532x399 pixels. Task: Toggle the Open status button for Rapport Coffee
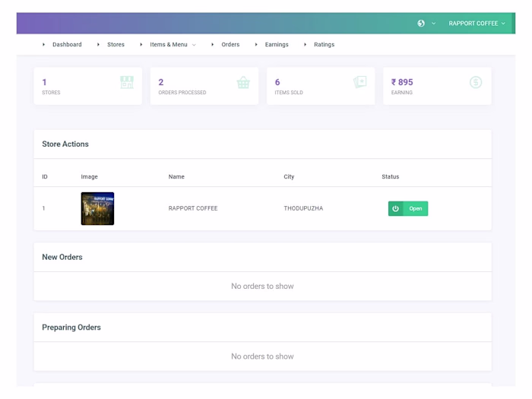(x=408, y=208)
